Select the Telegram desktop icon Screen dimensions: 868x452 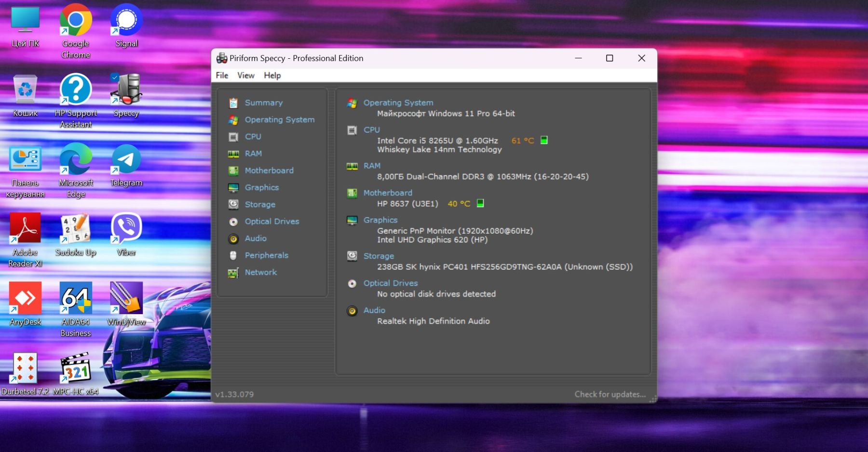point(126,165)
